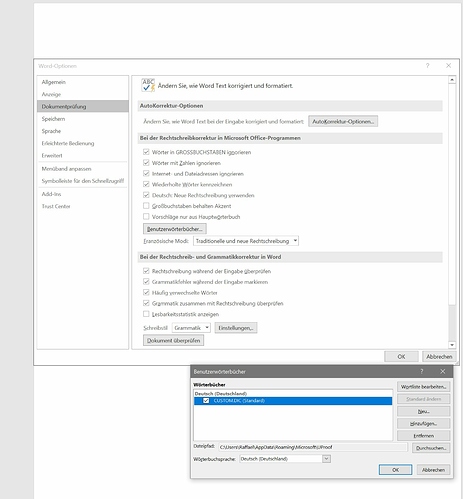
Task: Toggle Wiederholte Wörter kennzeichnen checkbox
Action: (146, 184)
